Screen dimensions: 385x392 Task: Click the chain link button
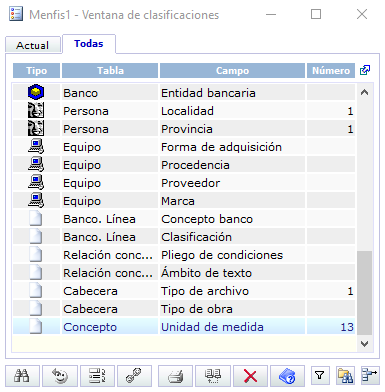pos(134,376)
